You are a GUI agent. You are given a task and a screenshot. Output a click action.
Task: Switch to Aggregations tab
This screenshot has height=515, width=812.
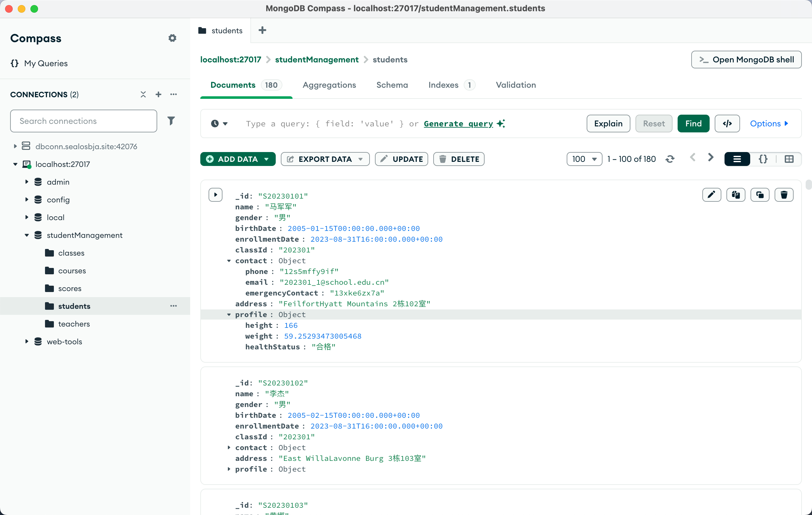click(x=329, y=85)
